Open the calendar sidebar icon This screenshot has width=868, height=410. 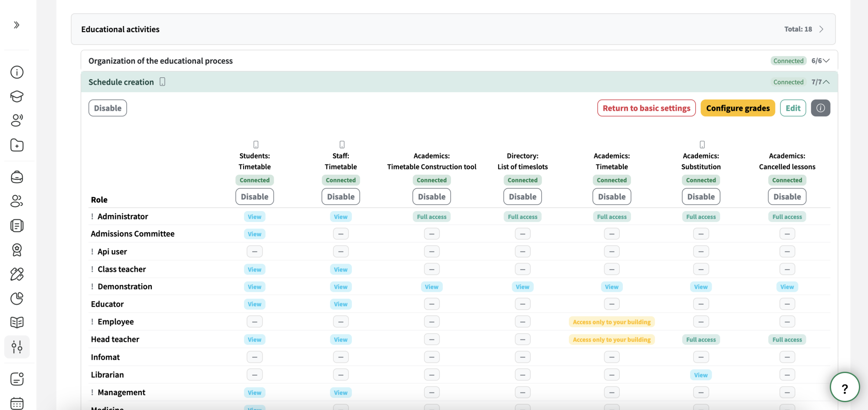point(17,403)
